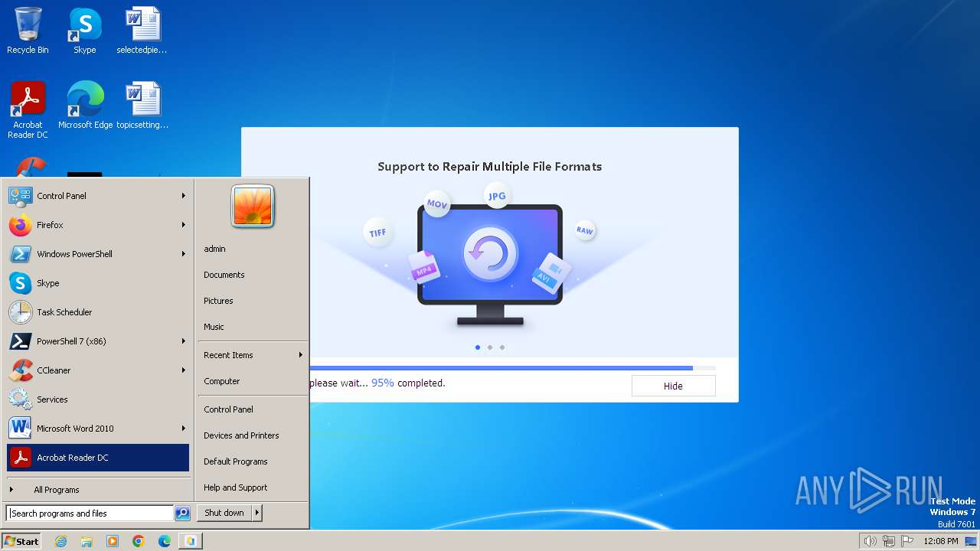
Task: Click the Firefox icon in Start menu
Action: [x=20, y=225]
